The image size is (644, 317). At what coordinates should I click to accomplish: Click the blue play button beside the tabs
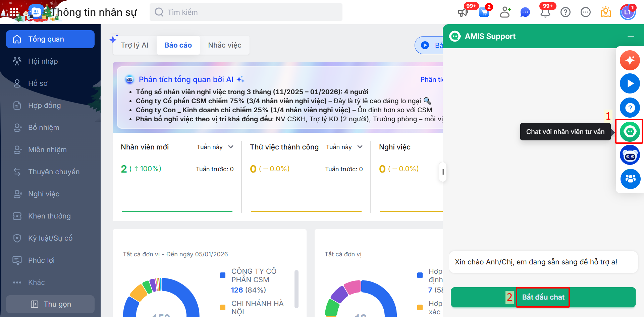click(x=425, y=45)
